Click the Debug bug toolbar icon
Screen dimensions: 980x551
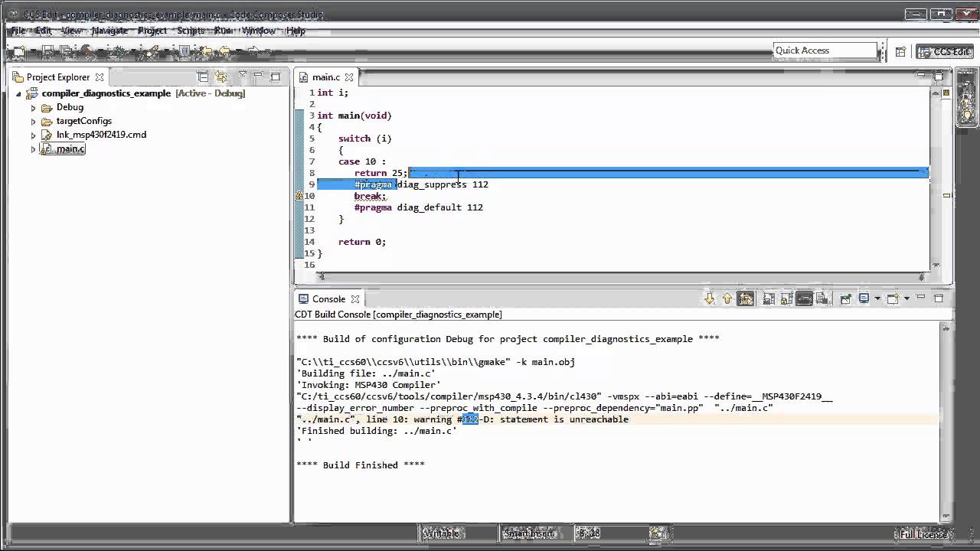pos(117,51)
